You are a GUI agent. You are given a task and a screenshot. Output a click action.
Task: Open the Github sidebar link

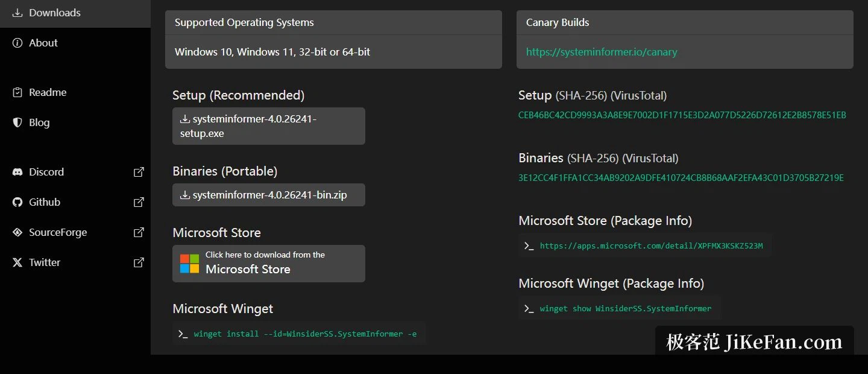tap(75, 202)
